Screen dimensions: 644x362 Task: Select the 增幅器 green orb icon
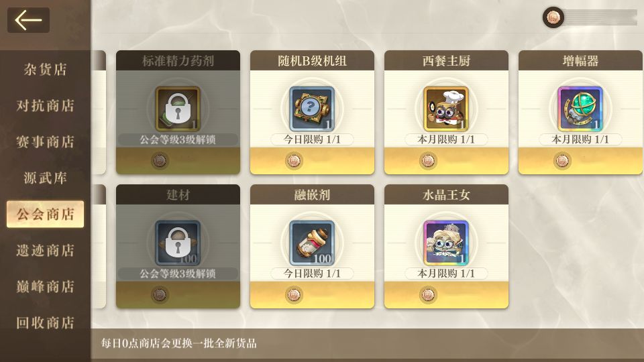pyautogui.click(x=580, y=109)
